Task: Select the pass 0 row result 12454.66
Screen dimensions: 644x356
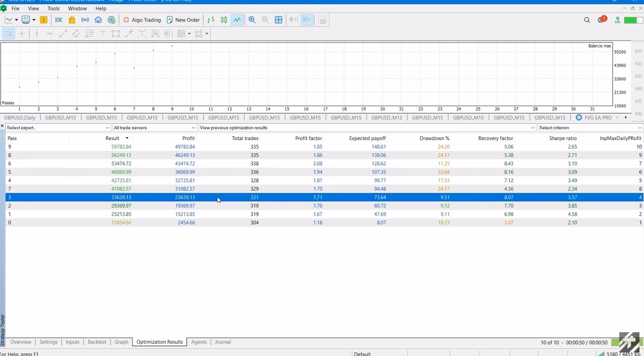Action: pos(324,223)
